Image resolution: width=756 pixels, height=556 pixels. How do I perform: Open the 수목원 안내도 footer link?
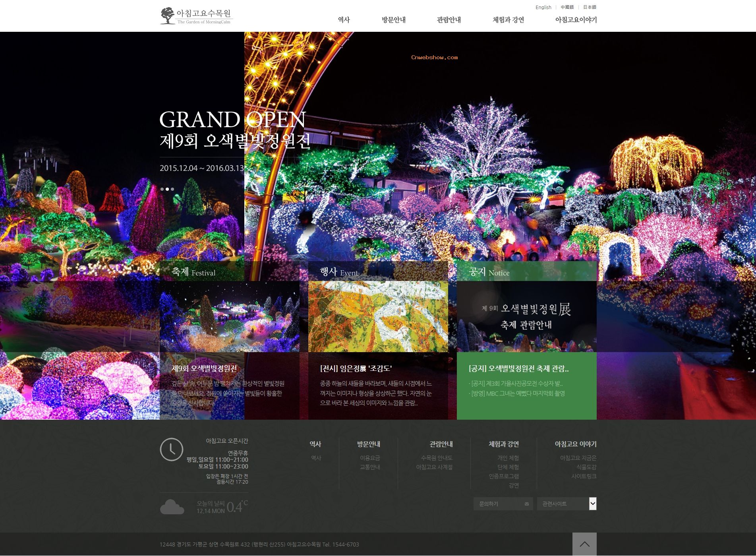[x=437, y=458]
